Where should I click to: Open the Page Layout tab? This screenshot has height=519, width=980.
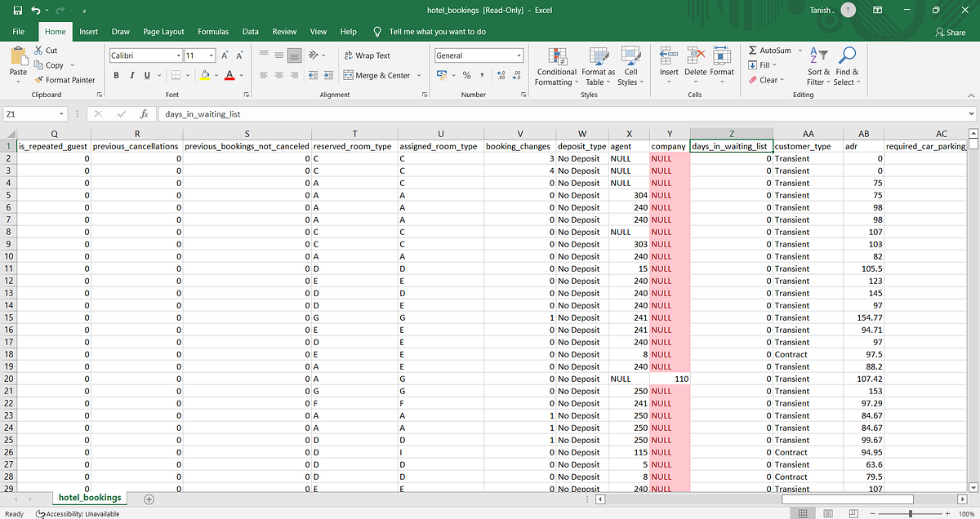tap(163, 31)
